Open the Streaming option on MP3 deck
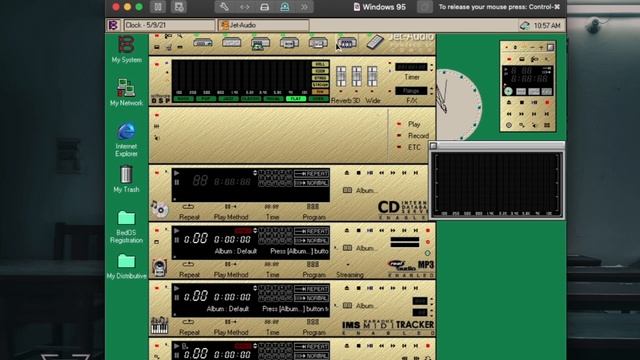The image size is (640, 360). click(350, 274)
